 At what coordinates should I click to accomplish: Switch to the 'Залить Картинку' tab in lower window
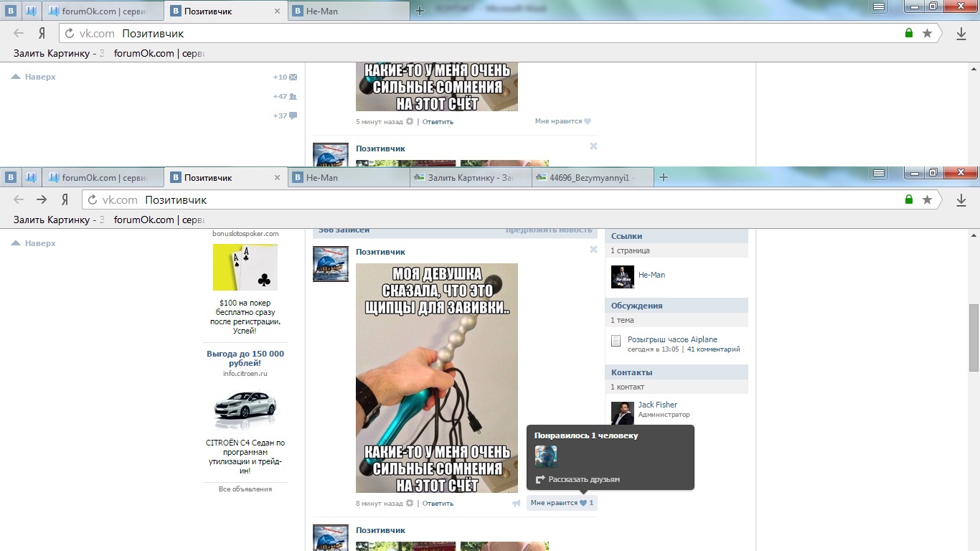(x=470, y=177)
